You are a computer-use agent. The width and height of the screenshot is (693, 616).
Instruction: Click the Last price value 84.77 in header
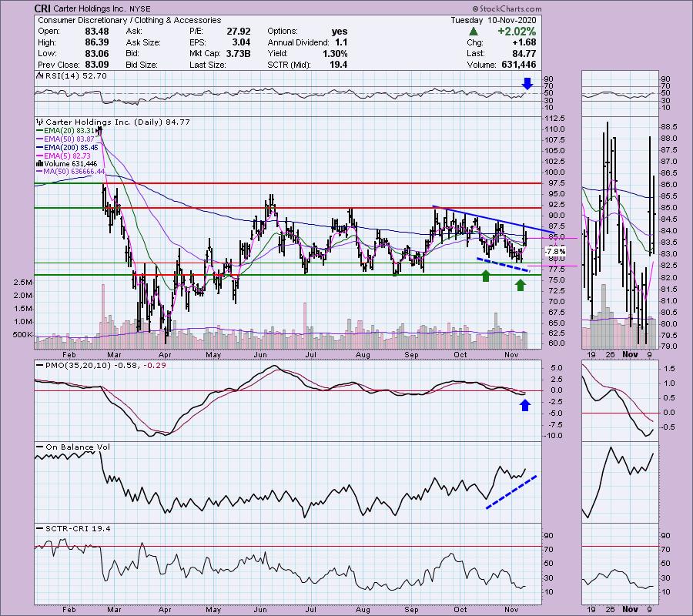(524, 53)
